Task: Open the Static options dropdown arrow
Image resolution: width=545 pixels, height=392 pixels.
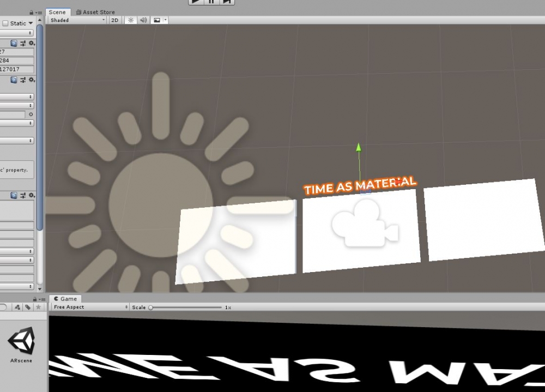Action: [31, 23]
